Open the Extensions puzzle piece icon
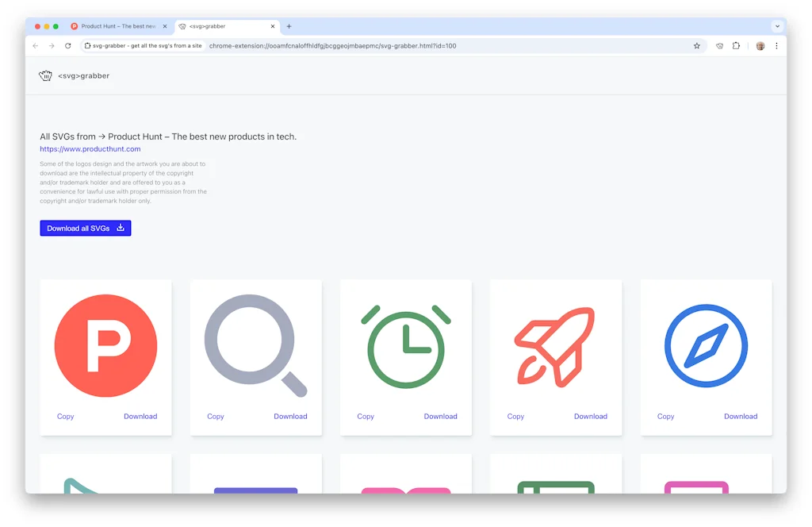 point(737,46)
